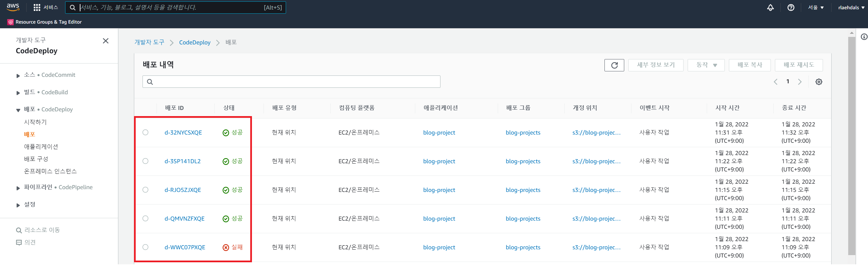
Task: Click the AWS logo home icon
Action: [x=13, y=7]
